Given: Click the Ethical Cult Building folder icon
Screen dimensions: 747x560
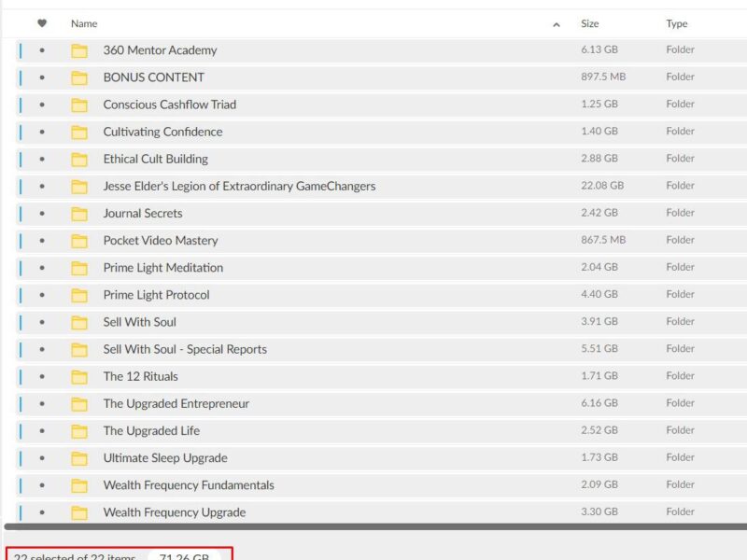Looking at the screenshot, I should 79,160.
